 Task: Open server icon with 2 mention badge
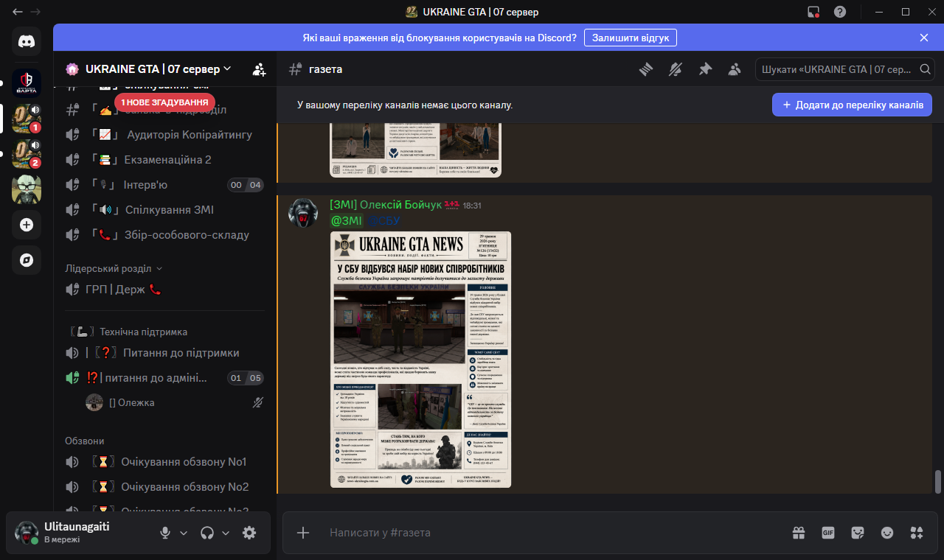coord(27,154)
